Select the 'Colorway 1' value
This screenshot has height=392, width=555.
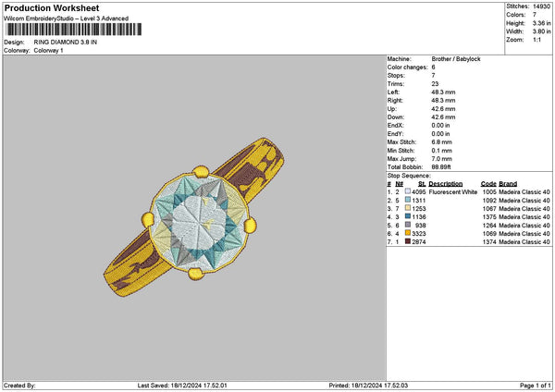(48, 51)
